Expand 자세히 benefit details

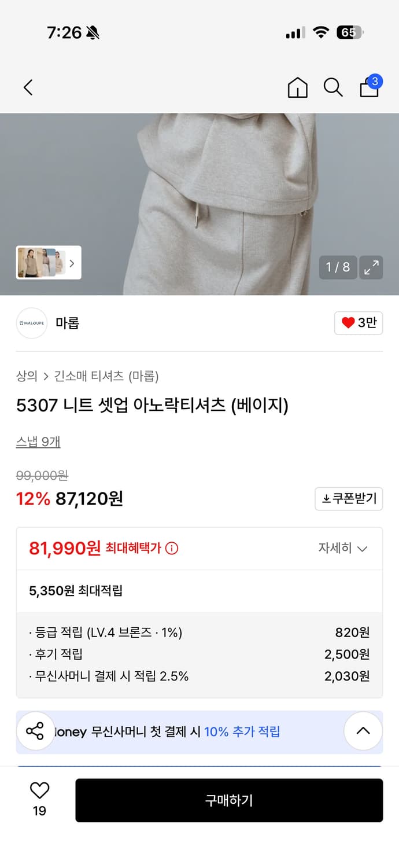point(343,548)
